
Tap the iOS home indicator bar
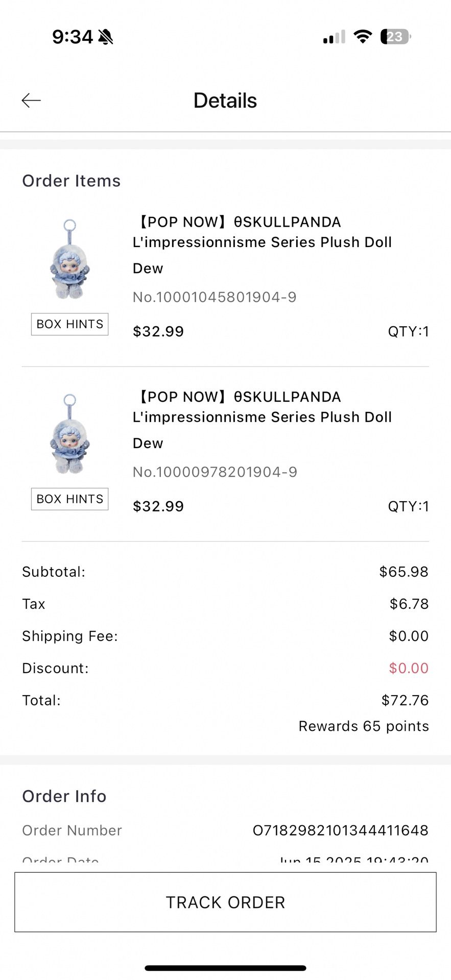tap(225, 968)
